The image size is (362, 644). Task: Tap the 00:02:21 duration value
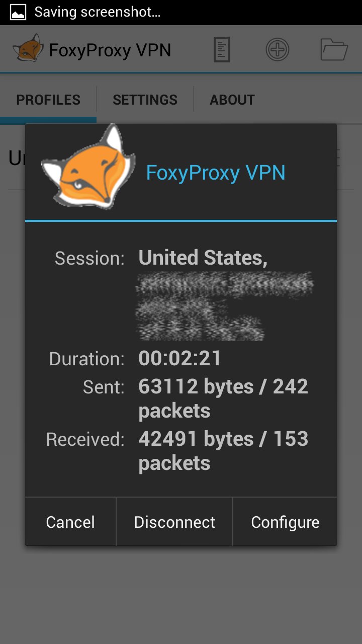[x=180, y=358]
